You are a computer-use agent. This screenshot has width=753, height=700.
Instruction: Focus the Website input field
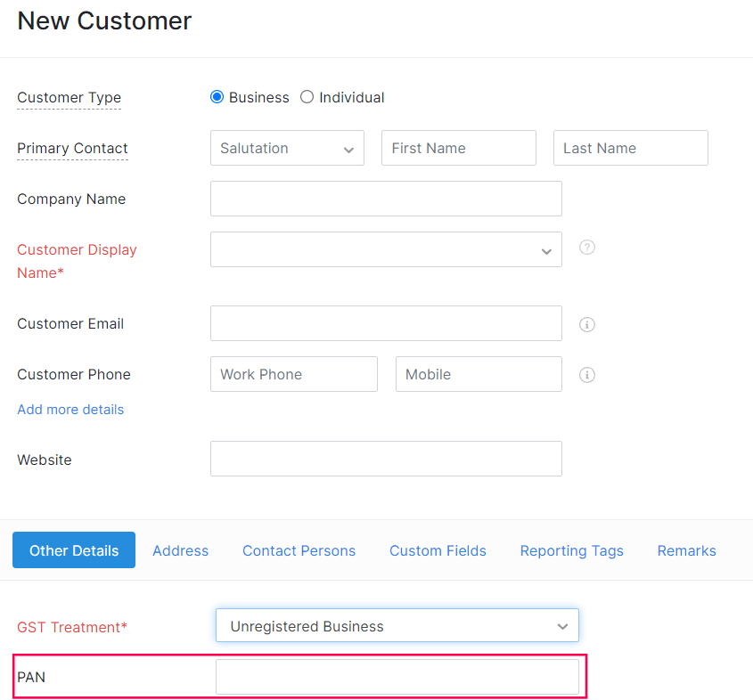click(x=386, y=459)
